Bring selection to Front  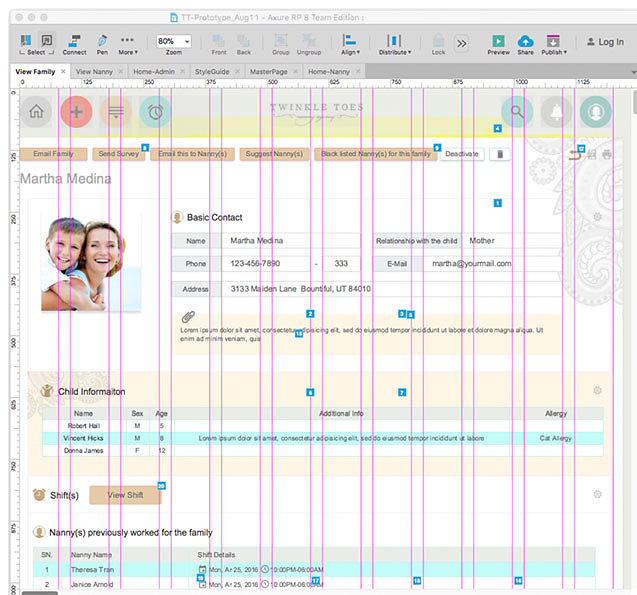pyautogui.click(x=219, y=44)
